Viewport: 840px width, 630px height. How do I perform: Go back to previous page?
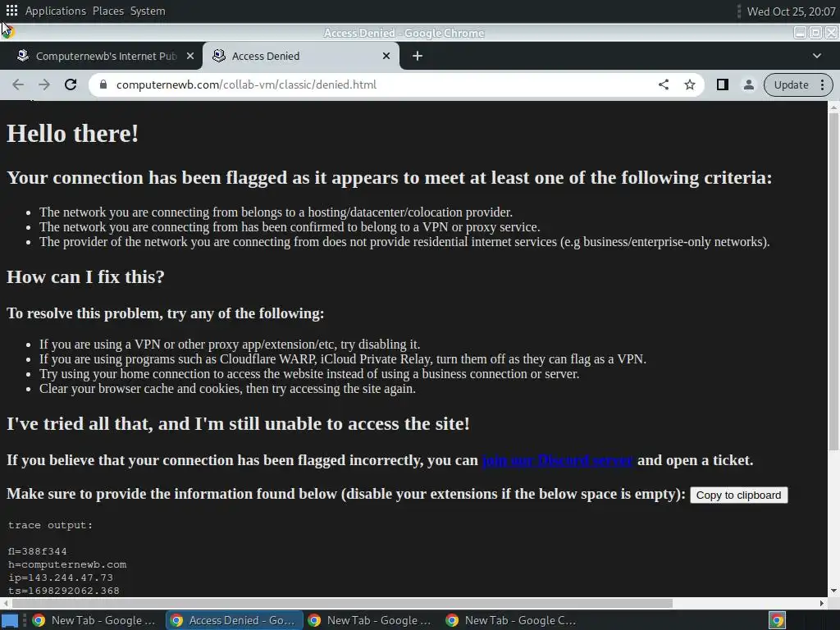18,84
